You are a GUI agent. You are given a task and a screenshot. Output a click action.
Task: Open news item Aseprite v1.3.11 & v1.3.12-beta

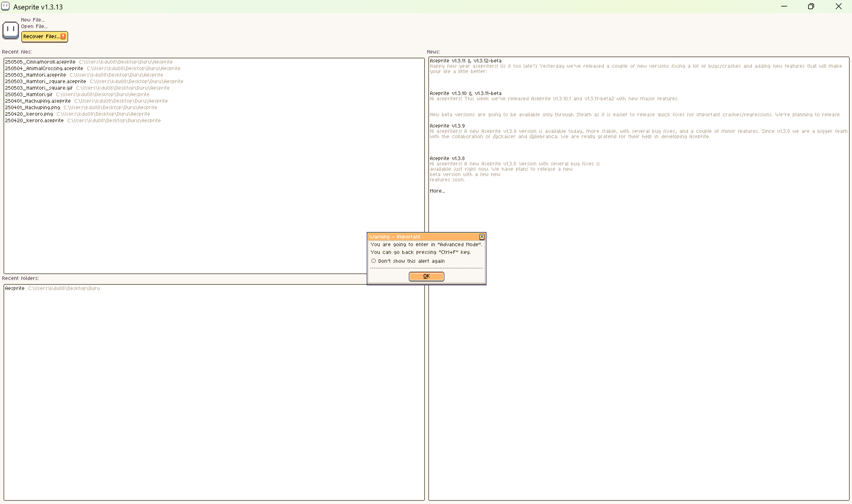465,61
